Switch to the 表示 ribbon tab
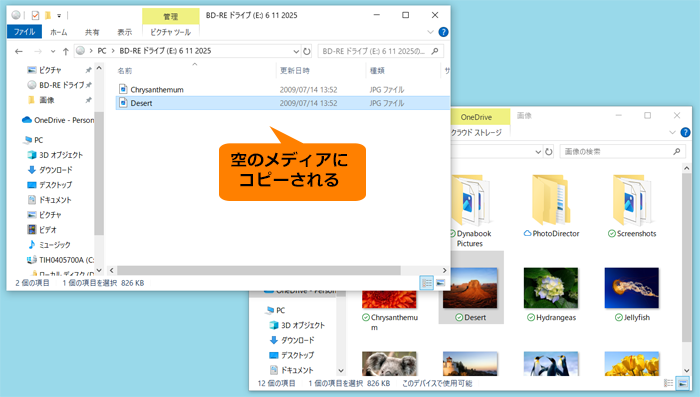 tap(124, 32)
